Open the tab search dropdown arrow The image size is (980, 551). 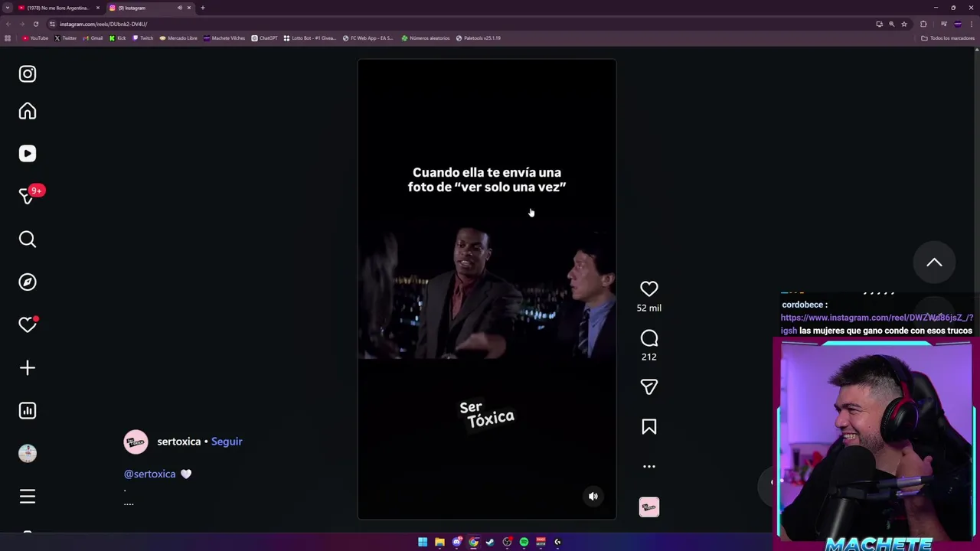(x=8, y=8)
